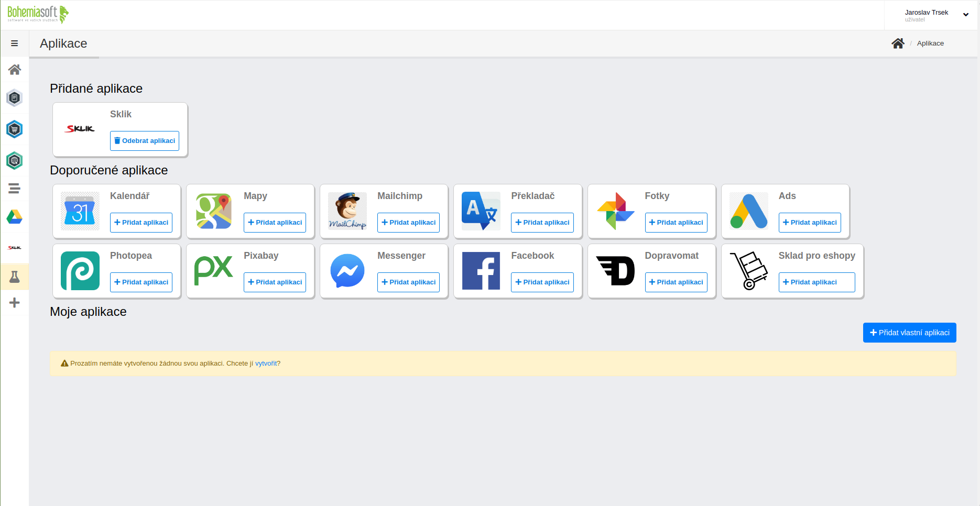Click the Mailchimp monkey icon
Image resolution: width=980 pixels, height=506 pixels.
[x=347, y=211]
